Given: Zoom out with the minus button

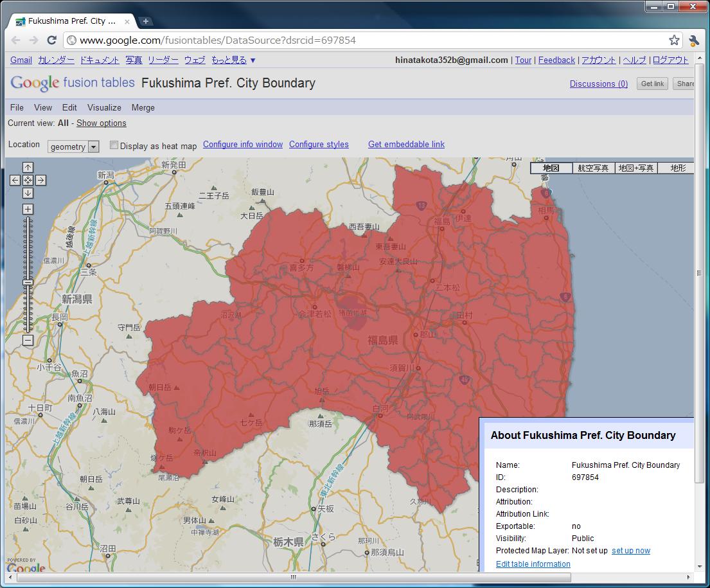Looking at the screenshot, I should click(x=28, y=340).
